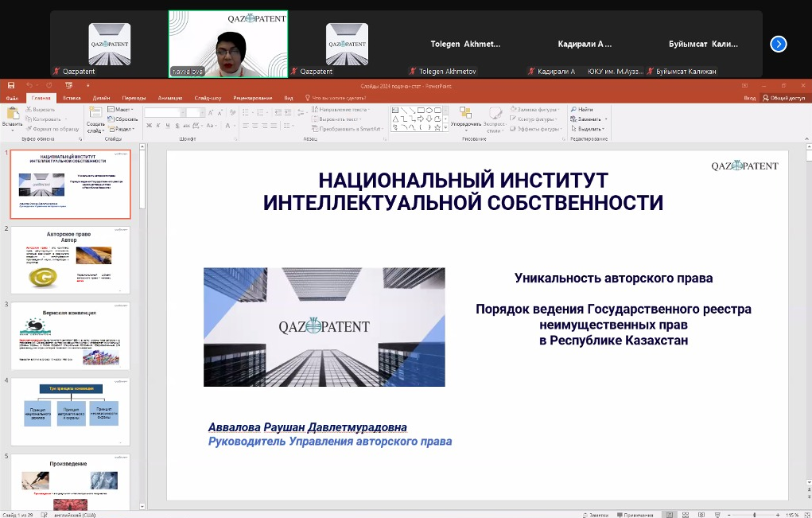812x518 pixels.
Task: Toggle Reading view in status bar
Action: coord(700,514)
